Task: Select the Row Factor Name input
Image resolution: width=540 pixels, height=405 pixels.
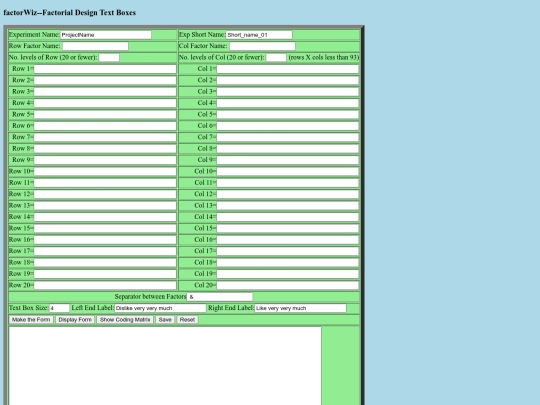Action: coord(95,46)
